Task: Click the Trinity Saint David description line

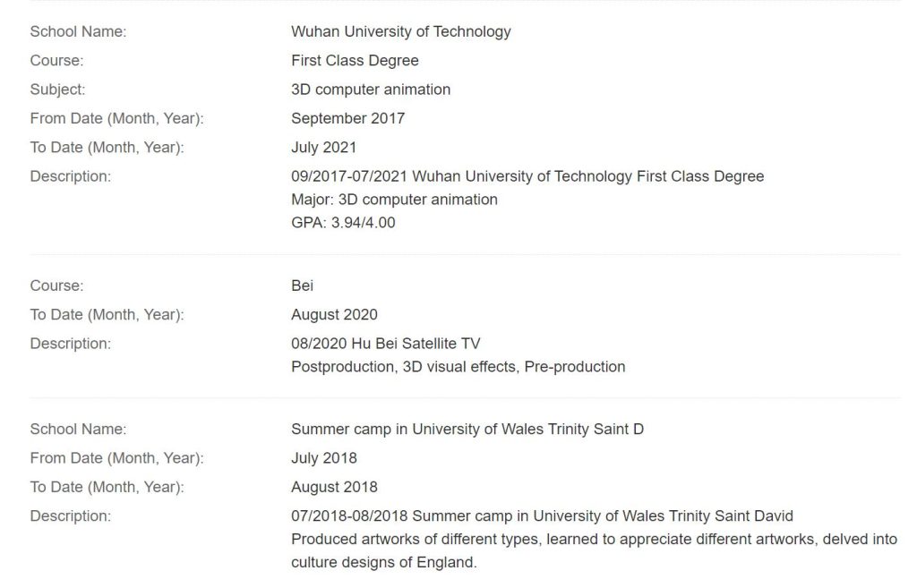Action: coord(542,516)
